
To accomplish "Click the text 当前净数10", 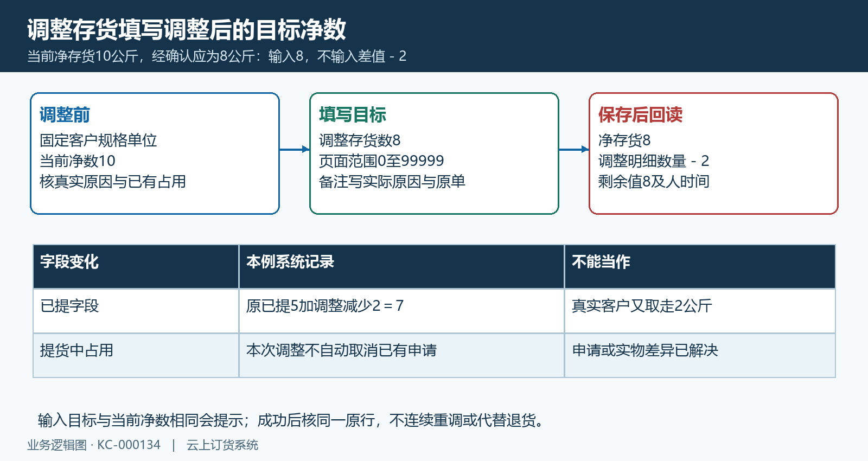I will 78,161.
